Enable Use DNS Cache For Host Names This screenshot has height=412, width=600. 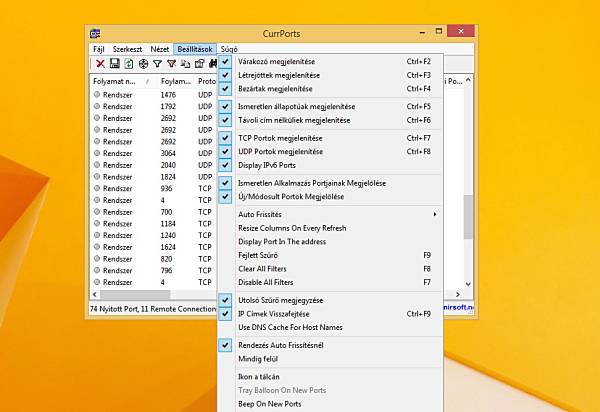pos(330,327)
